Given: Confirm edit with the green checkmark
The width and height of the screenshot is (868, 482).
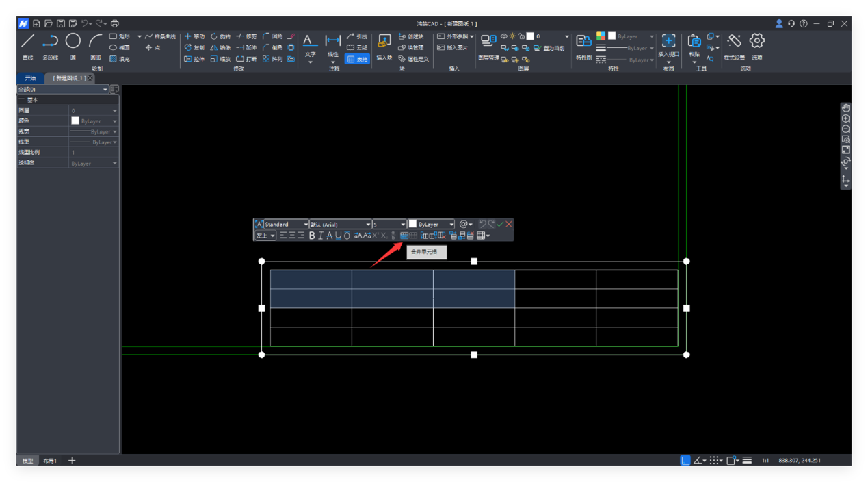Looking at the screenshot, I should click(x=500, y=224).
